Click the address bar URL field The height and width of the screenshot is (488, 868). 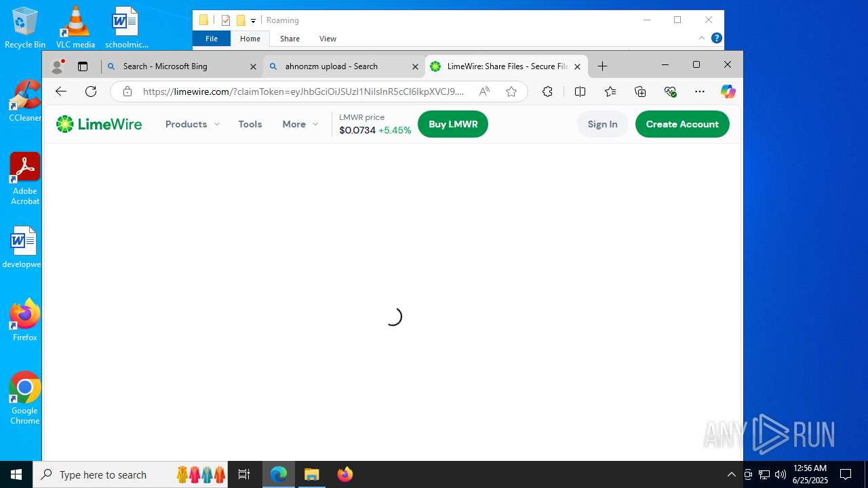[x=303, y=91]
